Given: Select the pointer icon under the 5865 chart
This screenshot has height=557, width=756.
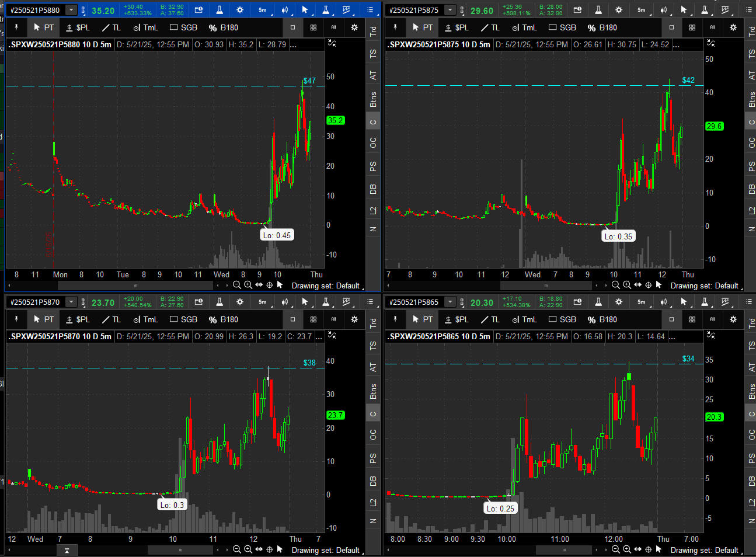Looking at the screenshot, I should (659, 549).
